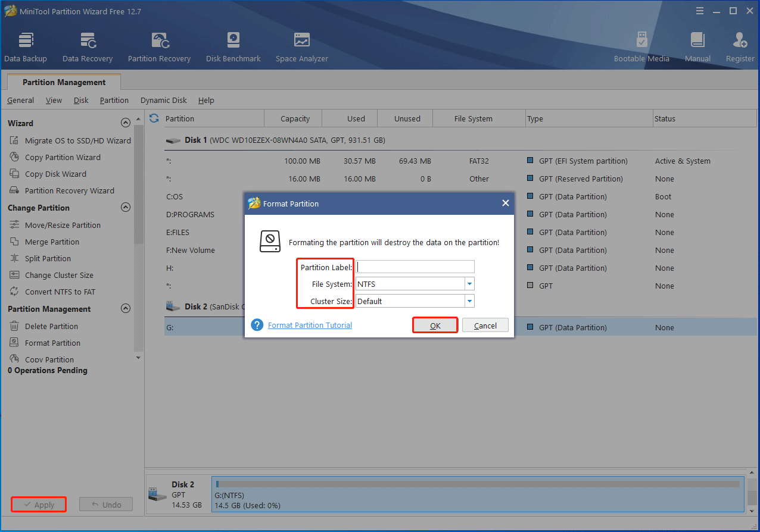Open the Disk menu
This screenshot has height=532, width=760.
[81, 100]
